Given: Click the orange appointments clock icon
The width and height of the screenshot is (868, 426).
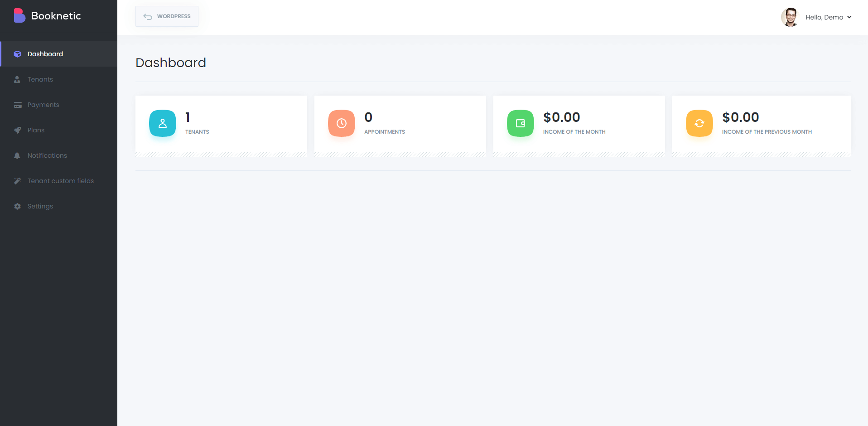Looking at the screenshot, I should [342, 123].
